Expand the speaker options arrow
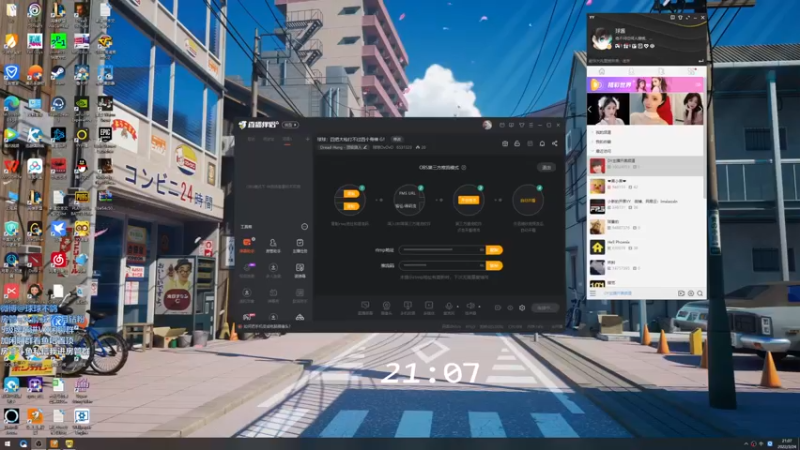 pyautogui.click(x=479, y=307)
